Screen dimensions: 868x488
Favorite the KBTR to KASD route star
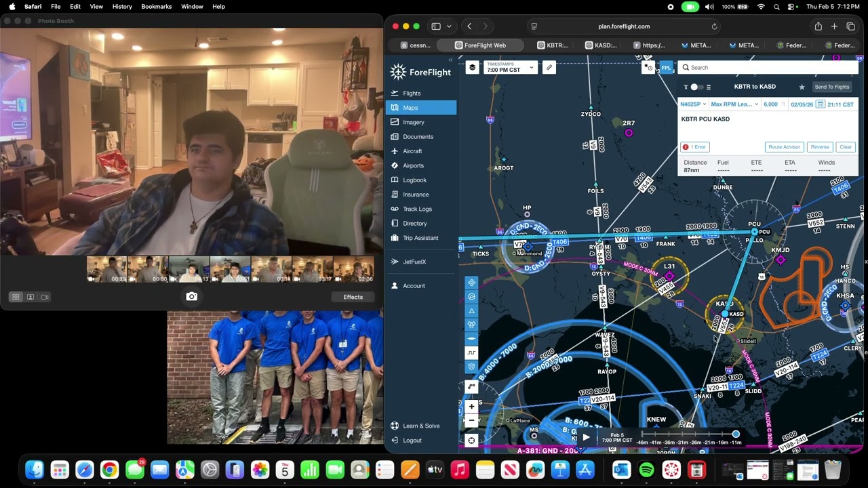pyautogui.click(x=802, y=87)
